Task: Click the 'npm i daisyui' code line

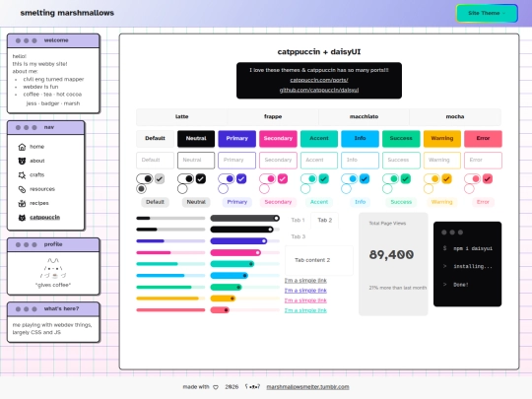Action: click(x=473, y=248)
